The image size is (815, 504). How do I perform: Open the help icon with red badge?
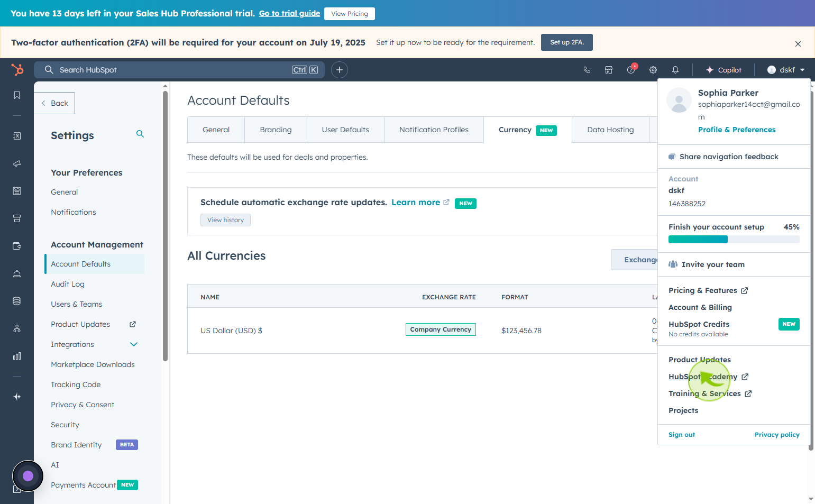coord(631,69)
